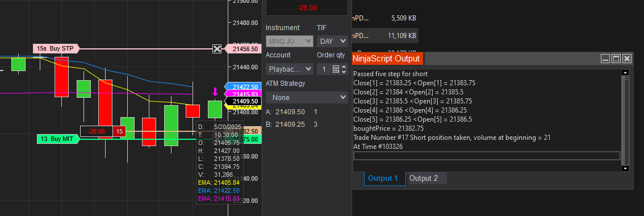Click the magenta down arrow signal on chart
This screenshot has width=644, height=216.
[215, 92]
